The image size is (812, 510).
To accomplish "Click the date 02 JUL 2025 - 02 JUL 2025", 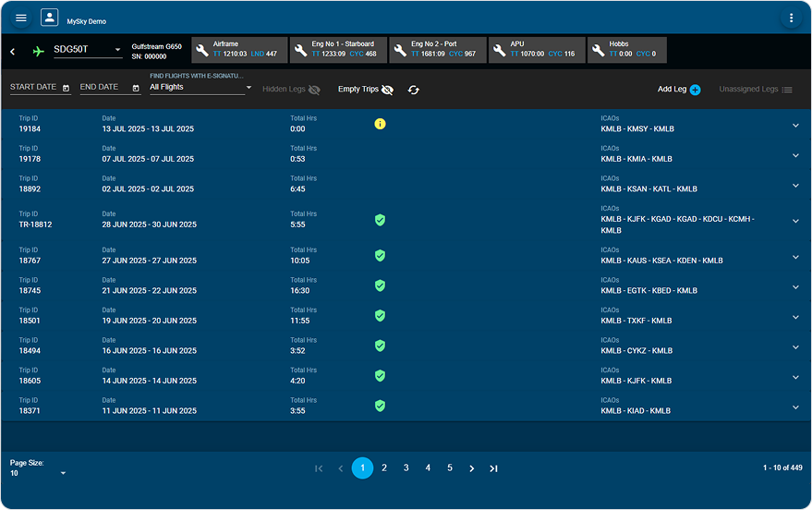I will click(148, 189).
